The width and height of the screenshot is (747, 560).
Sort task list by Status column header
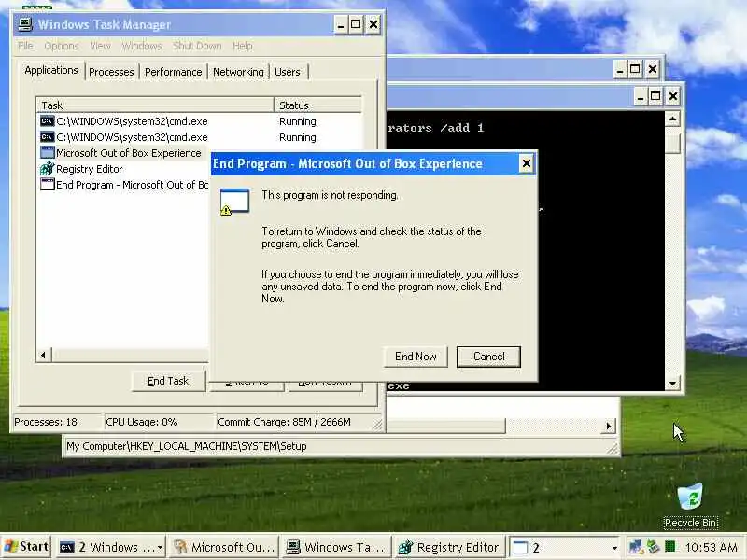317,105
